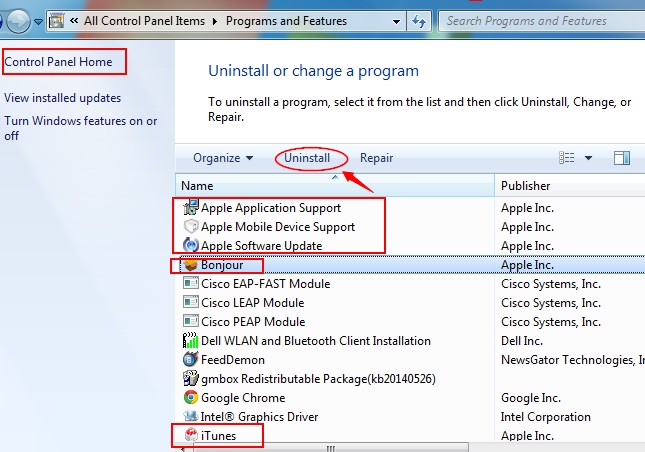Uninstall the selected program
This screenshot has height=452, width=645.
(x=307, y=158)
